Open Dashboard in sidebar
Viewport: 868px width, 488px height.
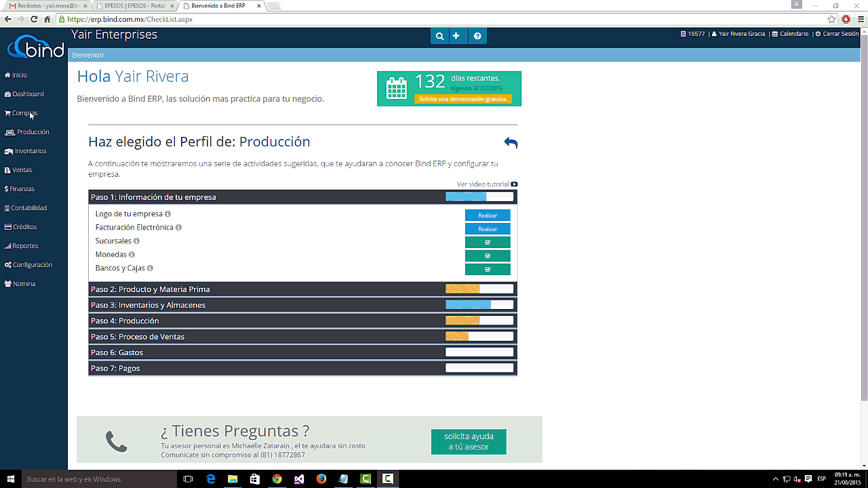(x=24, y=94)
